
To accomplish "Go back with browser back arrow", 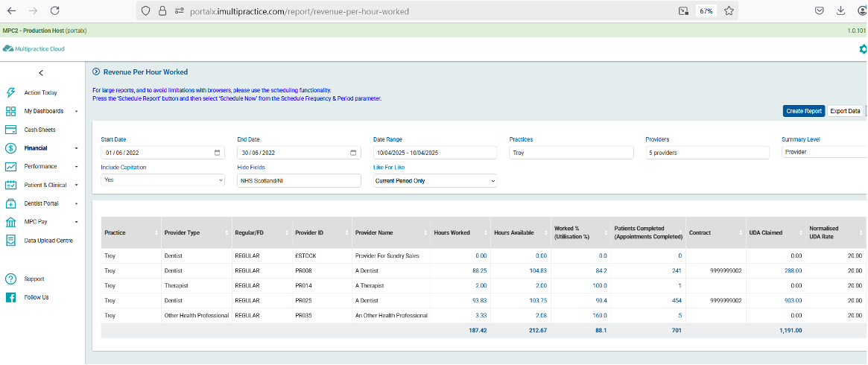I will pos(12,10).
